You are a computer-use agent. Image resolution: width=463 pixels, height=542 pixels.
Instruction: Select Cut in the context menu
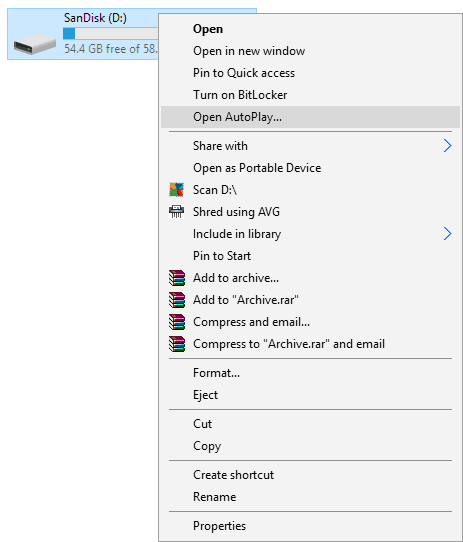[311, 424]
